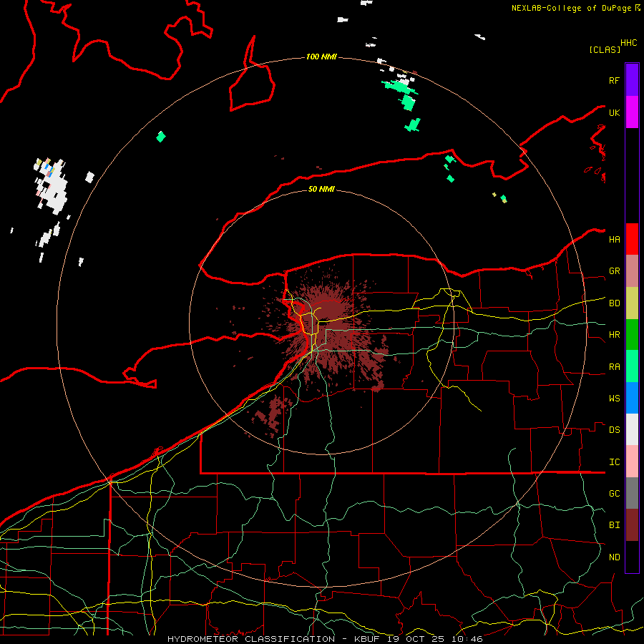Click the 'UK' legend label
Viewport: 644px width, 644px height.
tap(614, 112)
